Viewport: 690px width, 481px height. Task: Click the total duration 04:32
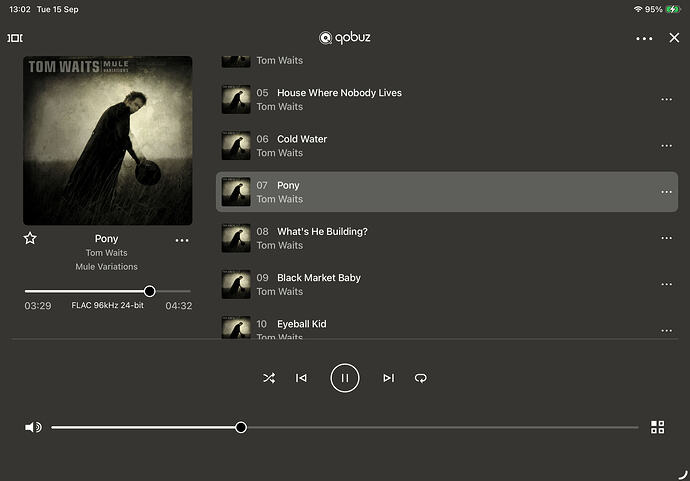click(179, 306)
